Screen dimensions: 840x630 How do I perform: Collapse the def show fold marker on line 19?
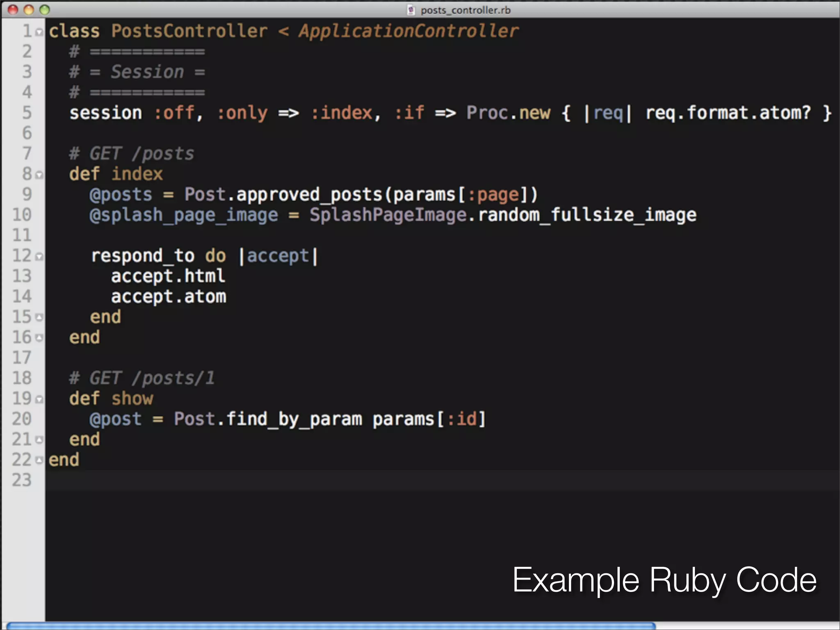[x=39, y=399]
